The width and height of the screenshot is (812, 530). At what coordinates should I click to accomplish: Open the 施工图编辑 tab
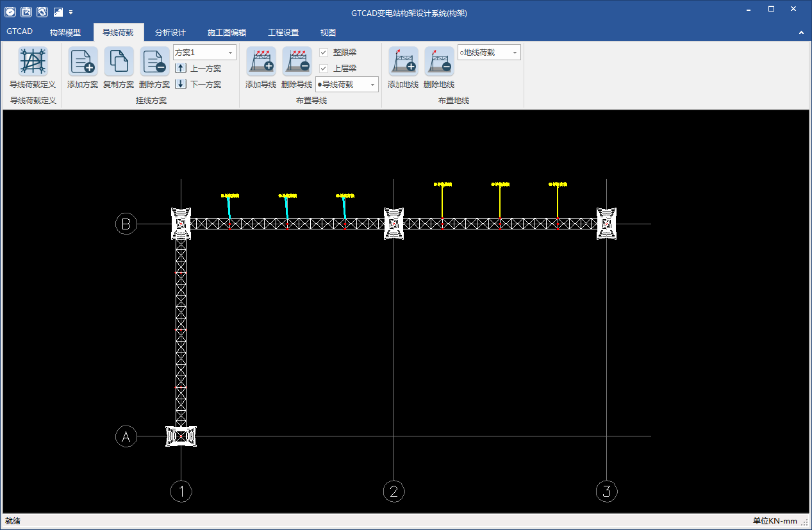point(227,33)
